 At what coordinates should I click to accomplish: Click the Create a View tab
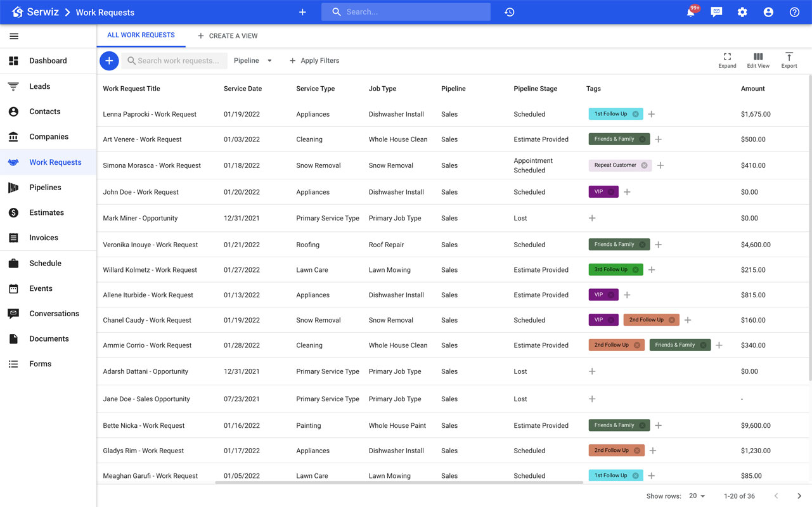coord(228,36)
